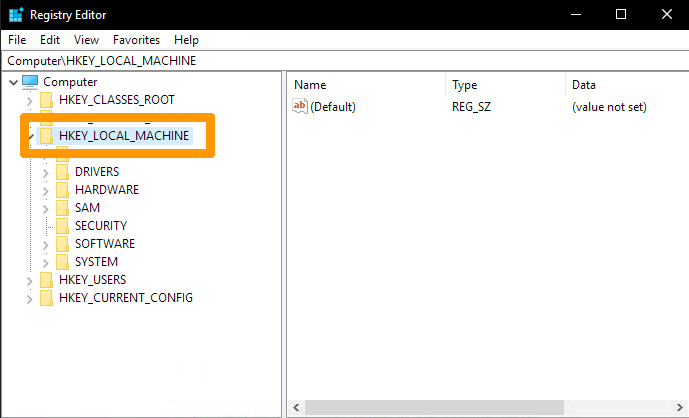Screen dimensions: 689x418
Task: Collapse the Computer root node
Action: pyautogui.click(x=11, y=82)
